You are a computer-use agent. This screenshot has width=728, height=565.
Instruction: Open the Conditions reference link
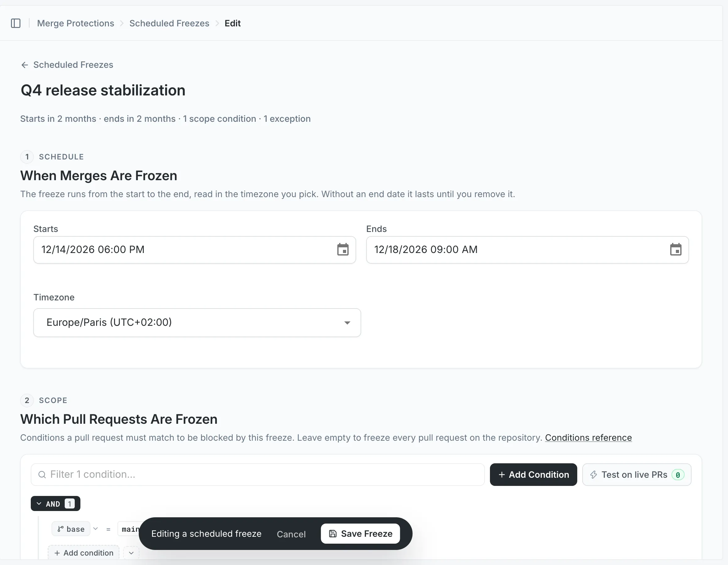click(x=588, y=438)
